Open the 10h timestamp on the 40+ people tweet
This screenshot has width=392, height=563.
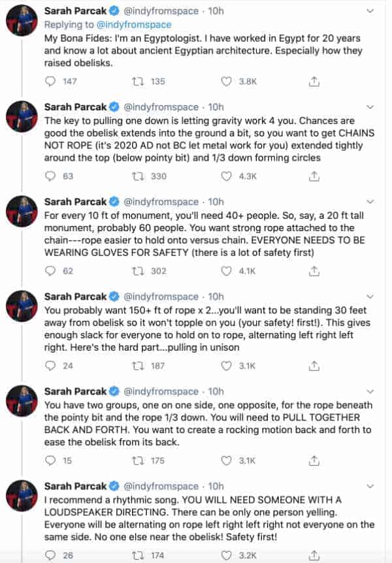point(216,202)
